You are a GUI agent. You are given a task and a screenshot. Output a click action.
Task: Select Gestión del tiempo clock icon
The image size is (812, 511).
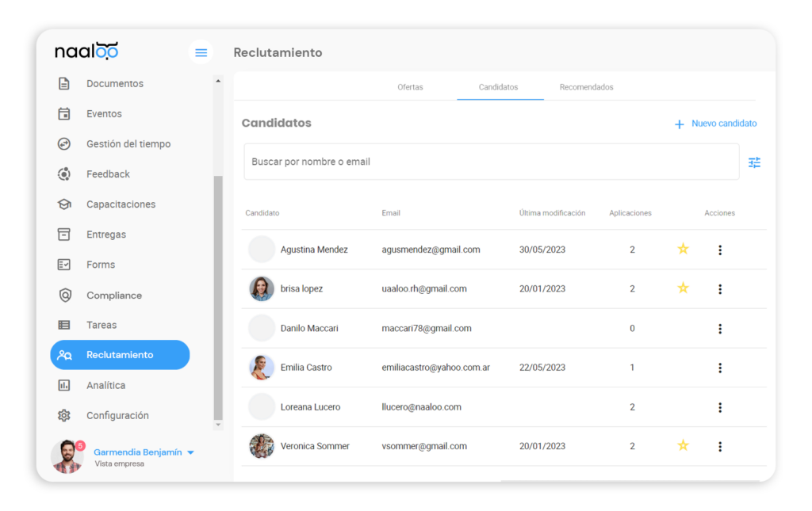pos(63,143)
